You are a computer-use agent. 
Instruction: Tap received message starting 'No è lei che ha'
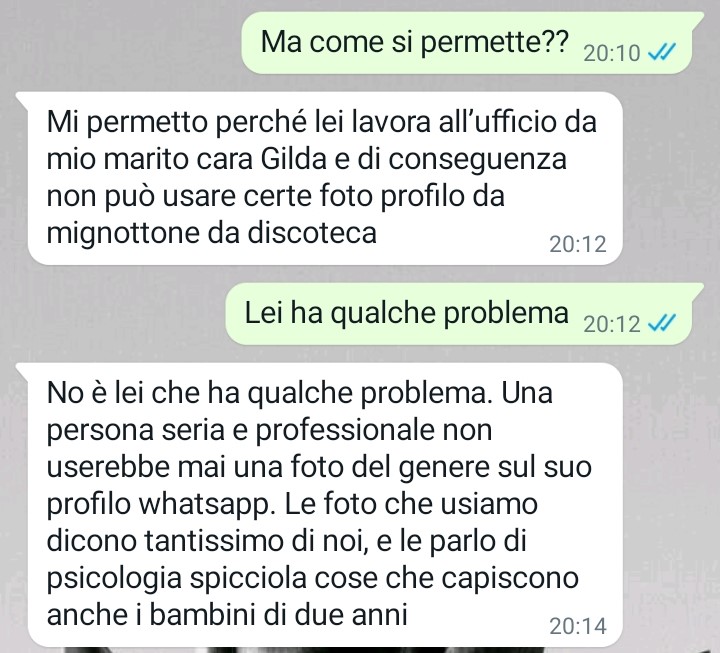click(320, 505)
